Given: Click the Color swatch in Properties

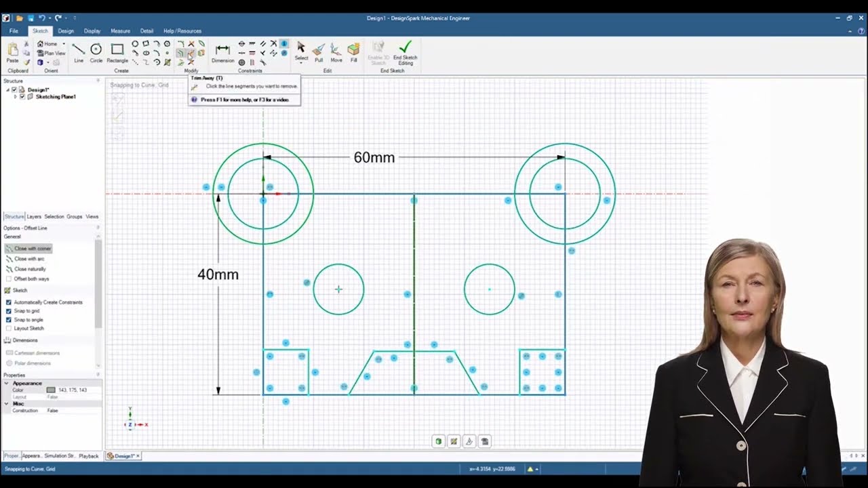Looking at the screenshot, I should [51, 390].
